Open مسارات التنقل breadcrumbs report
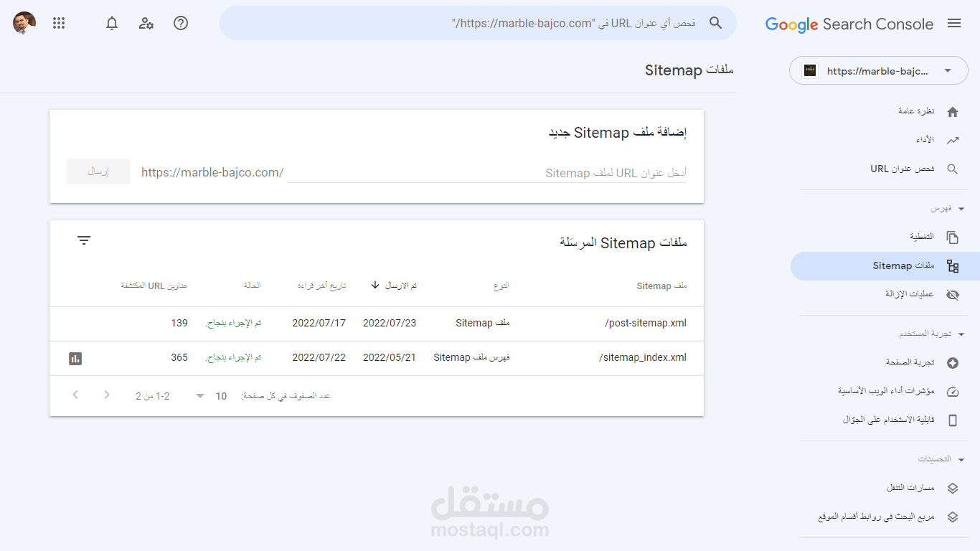 [x=910, y=489]
